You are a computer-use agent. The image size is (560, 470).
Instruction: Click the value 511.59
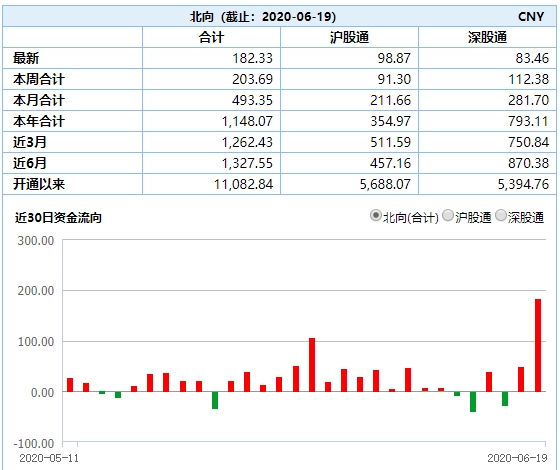click(x=391, y=142)
